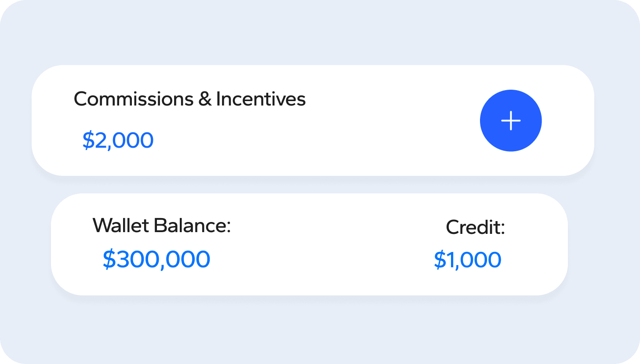The image size is (640, 364).
Task: Select the Commissions & Incentives heading
Action: pos(190,99)
